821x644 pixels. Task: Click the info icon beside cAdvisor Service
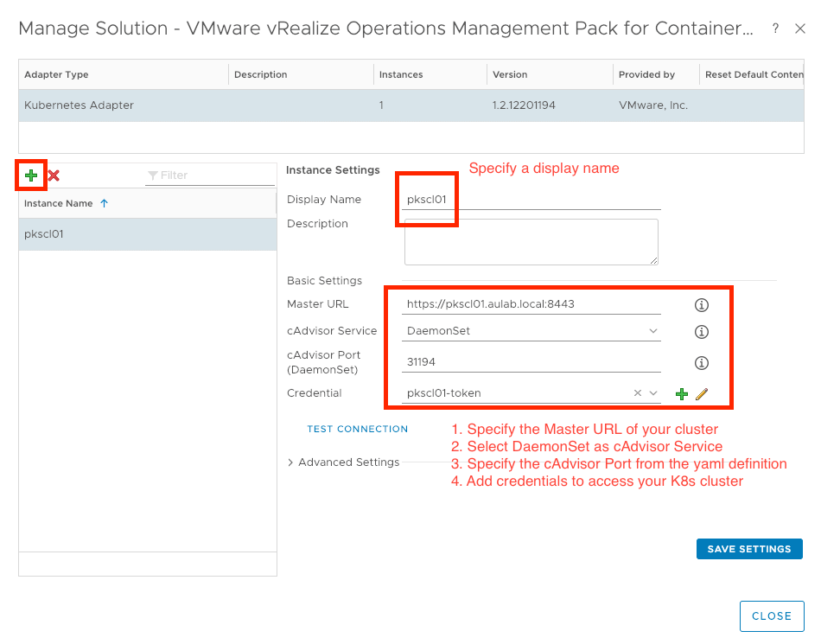pos(702,331)
